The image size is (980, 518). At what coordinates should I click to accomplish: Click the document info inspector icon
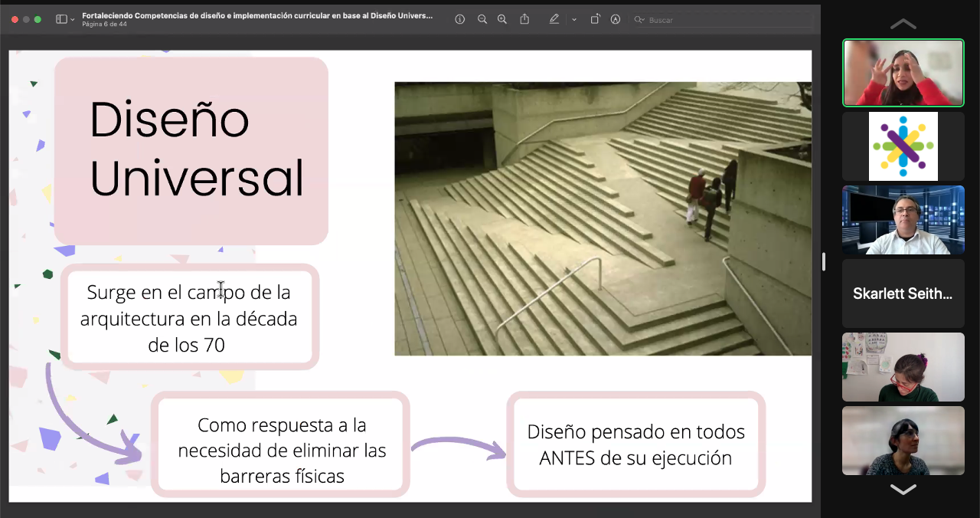(459, 19)
